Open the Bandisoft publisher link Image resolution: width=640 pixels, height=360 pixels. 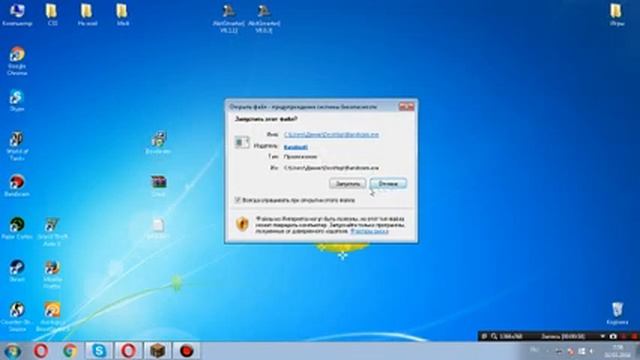coord(296,147)
